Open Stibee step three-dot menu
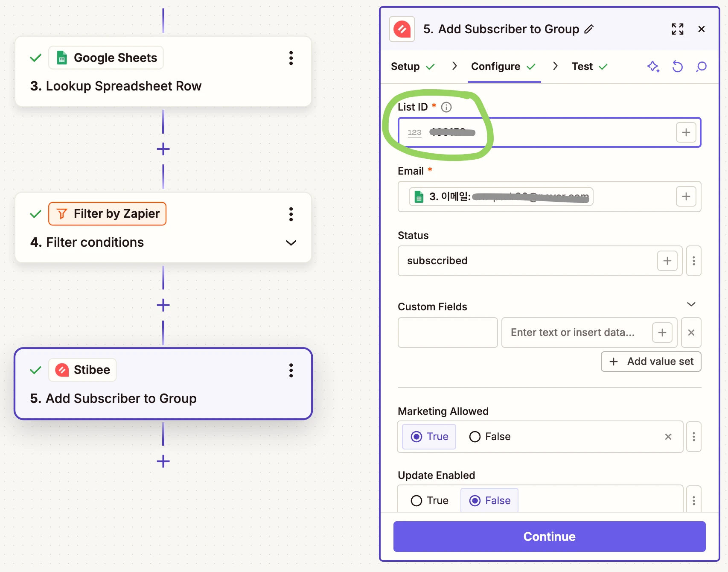The height and width of the screenshot is (572, 728). (291, 370)
